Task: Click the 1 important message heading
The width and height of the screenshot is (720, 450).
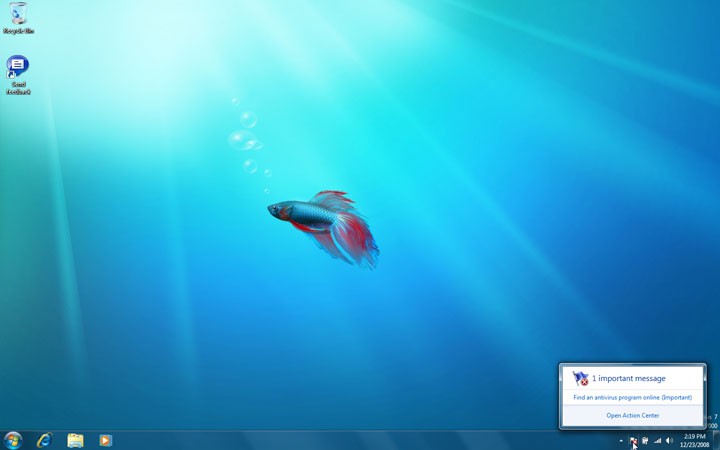Action: pos(628,378)
